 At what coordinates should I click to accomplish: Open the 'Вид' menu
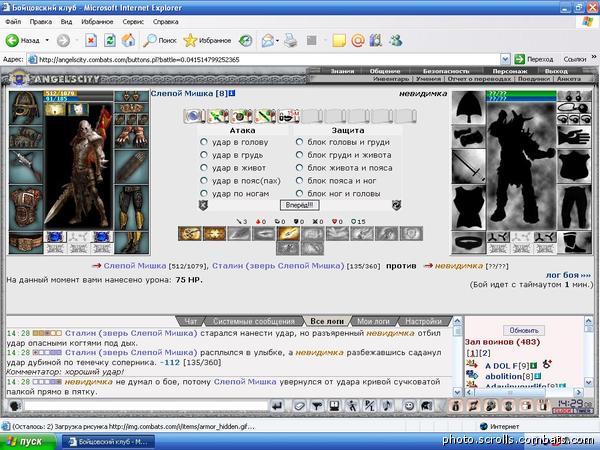pos(66,22)
